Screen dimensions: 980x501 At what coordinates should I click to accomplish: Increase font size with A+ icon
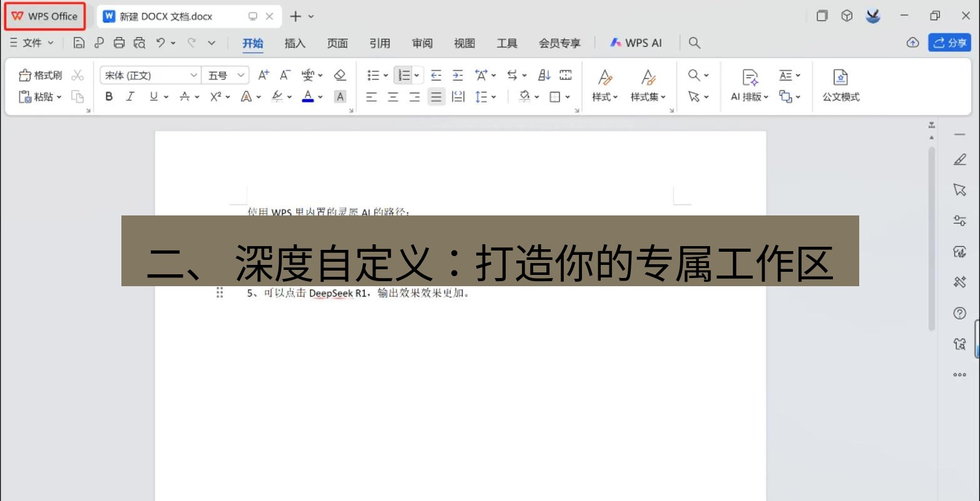coord(263,75)
